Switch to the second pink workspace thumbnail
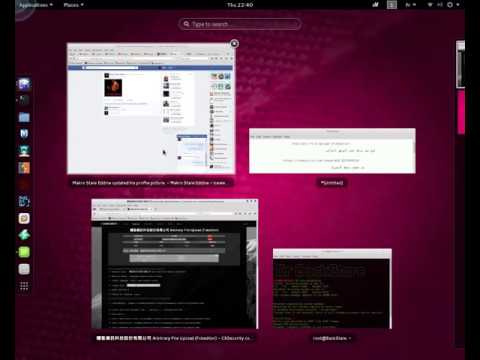Screen dimensions: 480x360 [x=461, y=113]
